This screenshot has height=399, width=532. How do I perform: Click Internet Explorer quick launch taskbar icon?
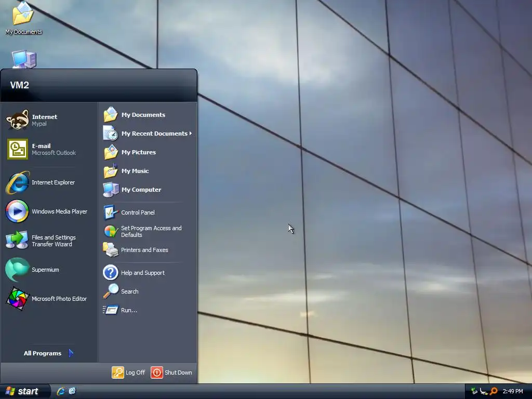pos(61,391)
